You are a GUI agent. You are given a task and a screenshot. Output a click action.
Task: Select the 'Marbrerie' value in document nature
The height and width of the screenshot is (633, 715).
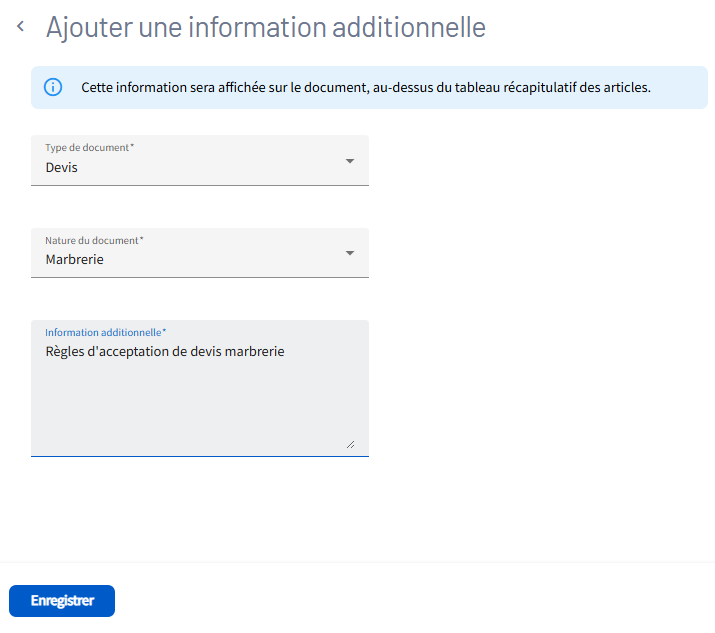[75, 260]
